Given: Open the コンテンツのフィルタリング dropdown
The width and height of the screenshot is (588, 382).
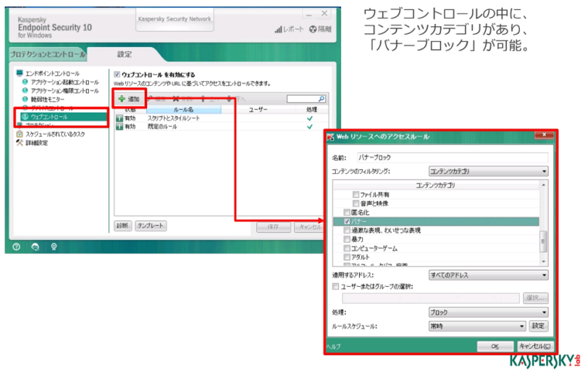Looking at the screenshot, I should [x=489, y=171].
